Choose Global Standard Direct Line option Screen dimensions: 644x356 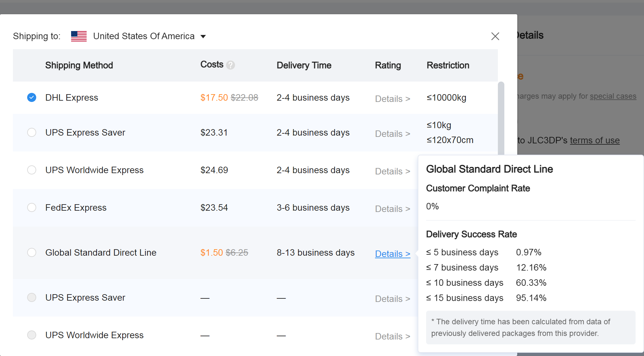32,252
